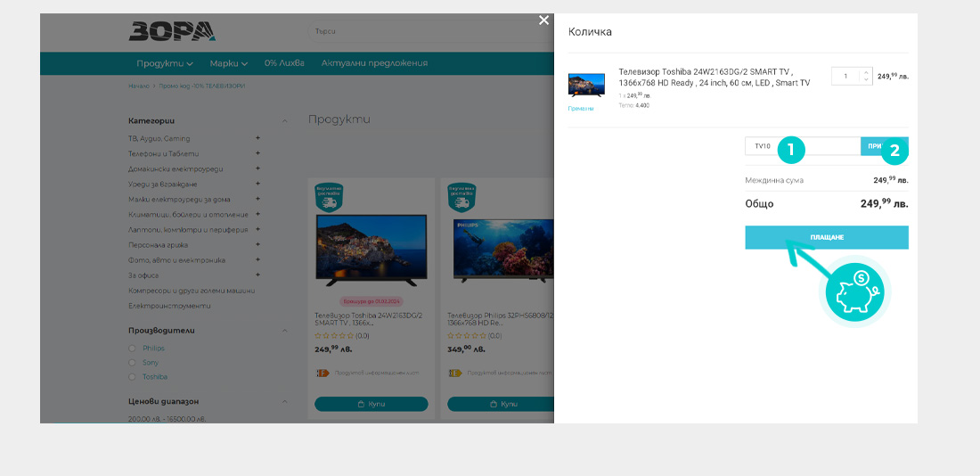Open the 0% Лихва menu item
This screenshot has width=980, height=476.
[x=284, y=63]
